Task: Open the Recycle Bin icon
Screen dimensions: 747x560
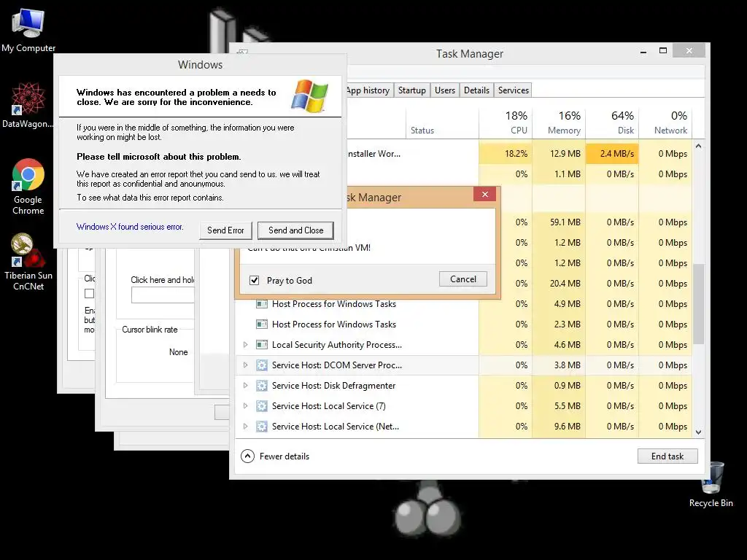Action: point(711,485)
